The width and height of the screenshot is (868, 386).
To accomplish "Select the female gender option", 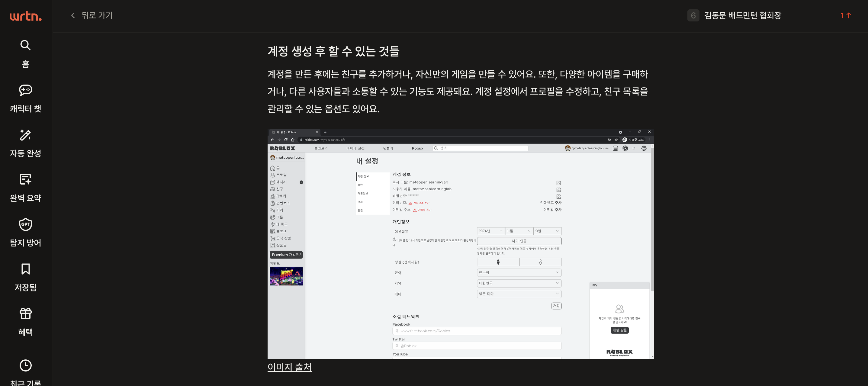I will click(540, 262).
